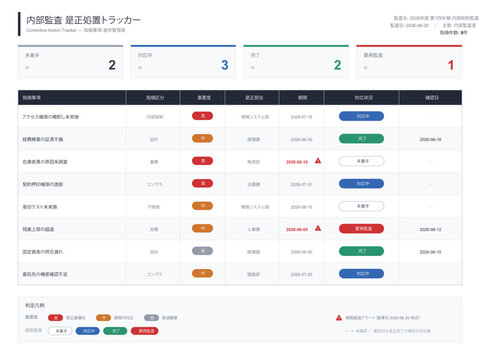Click the 未着手 status pill for deadline 2026-06-10
The width and height of the screenshot is (480, 360).
pyautogui.click(x=361, y=161)
